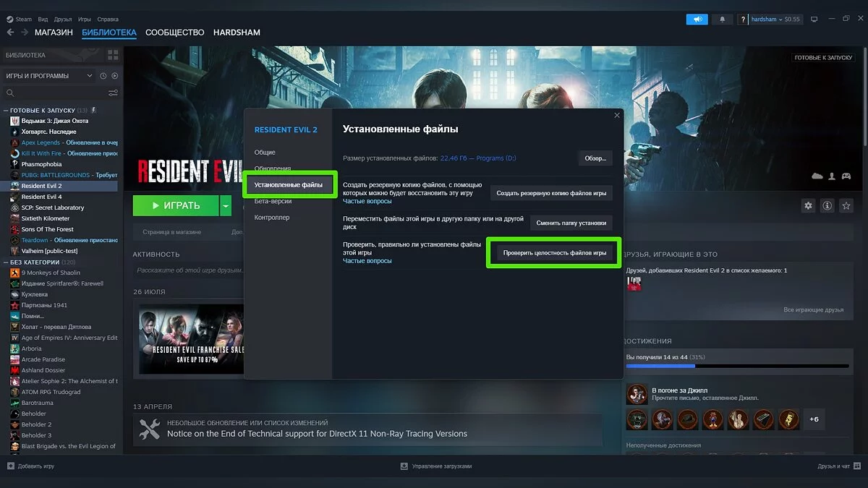
Task: Open notifications bell
Action: [722, 20]
